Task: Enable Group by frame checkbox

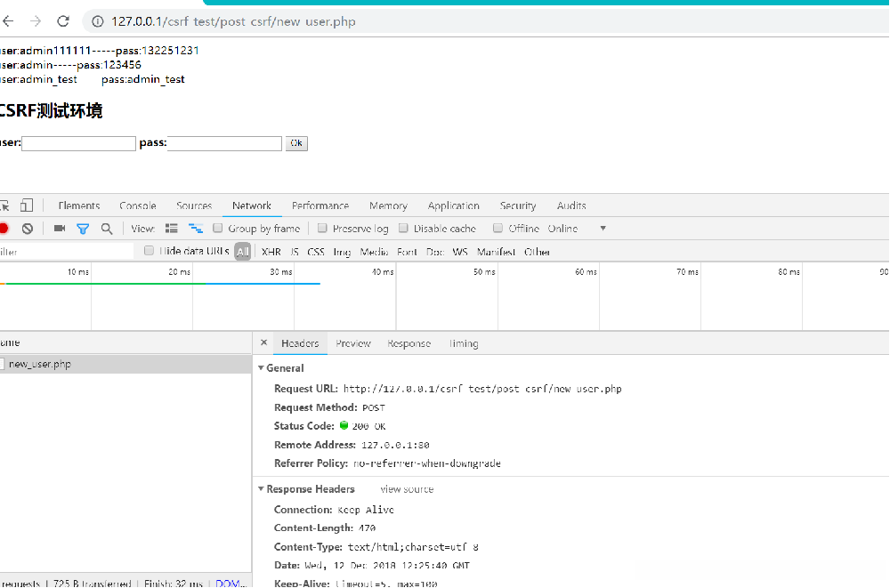Action: point(217,228)
